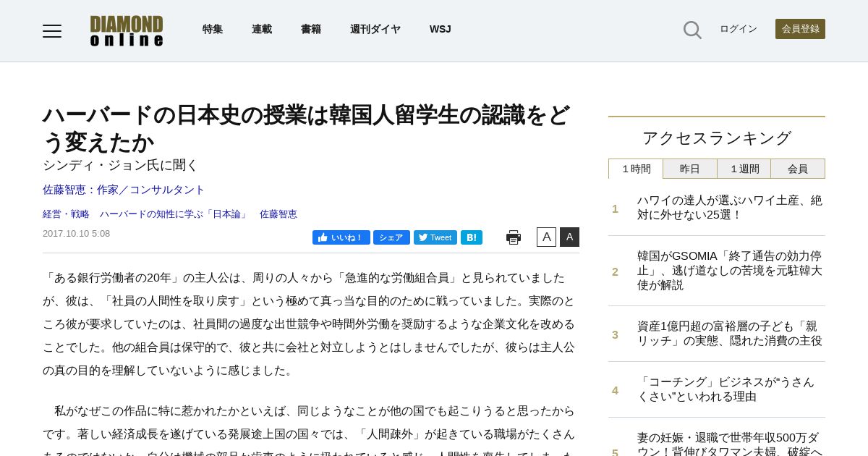The width and height of the screenshot is (868, 456).
Task: Open the 書籍 menu item
Action: pyautogui.click(x=311, y=29)
